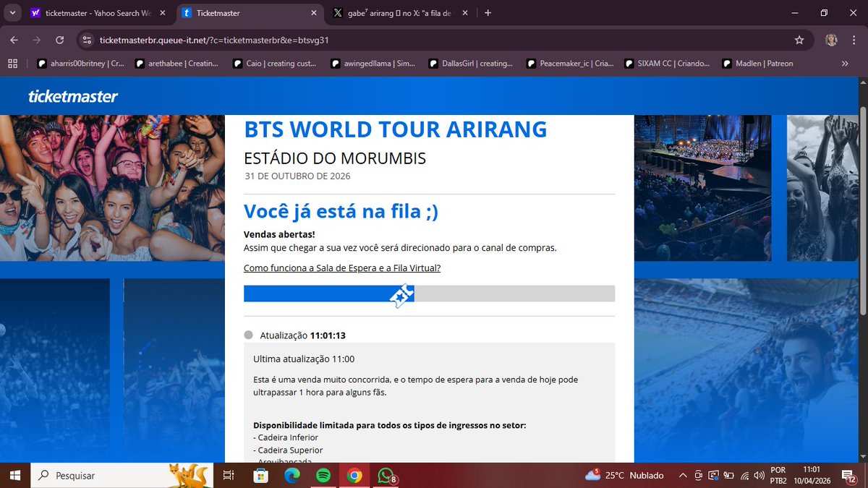
Task: Open 'Como funciona a Sala de Espera' link
Action: point(342,268)
